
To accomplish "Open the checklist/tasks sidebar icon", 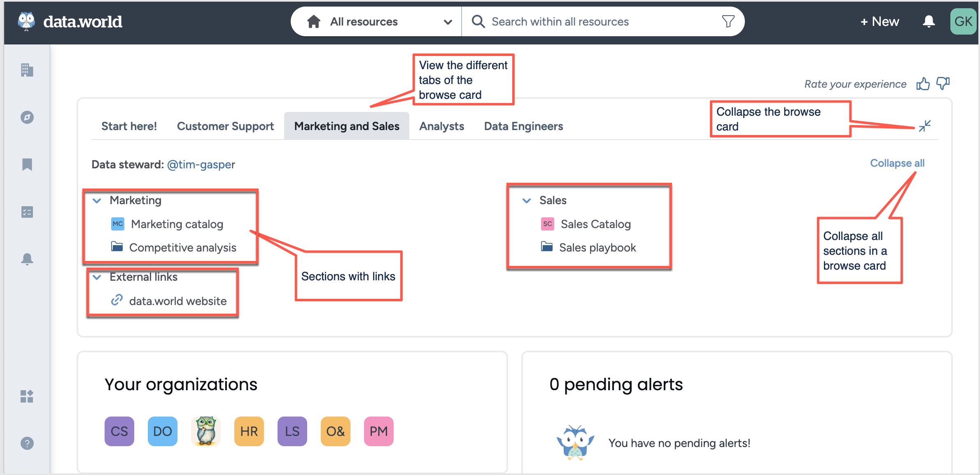I will coord(25,213).
